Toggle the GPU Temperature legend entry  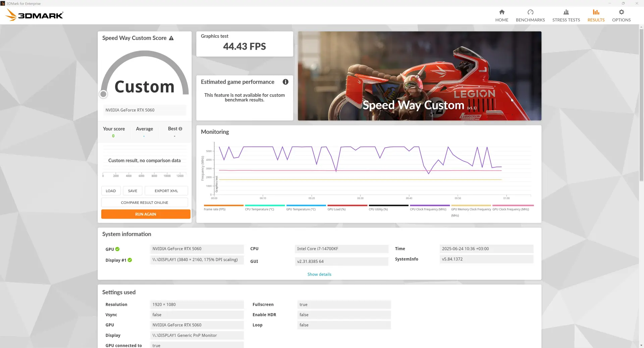pos(306,208)
